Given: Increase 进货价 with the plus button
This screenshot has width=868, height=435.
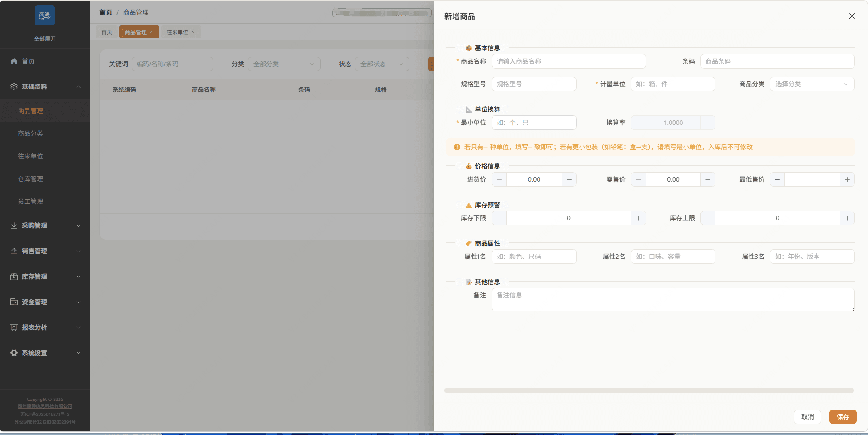Looking at the screenshot, I should (x=569, y=179).
